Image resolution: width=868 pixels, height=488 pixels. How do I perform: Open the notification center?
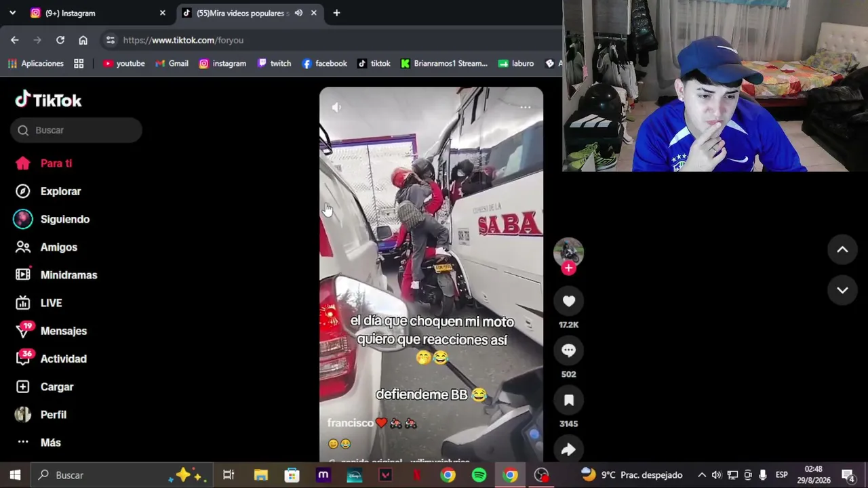point(848,475)
